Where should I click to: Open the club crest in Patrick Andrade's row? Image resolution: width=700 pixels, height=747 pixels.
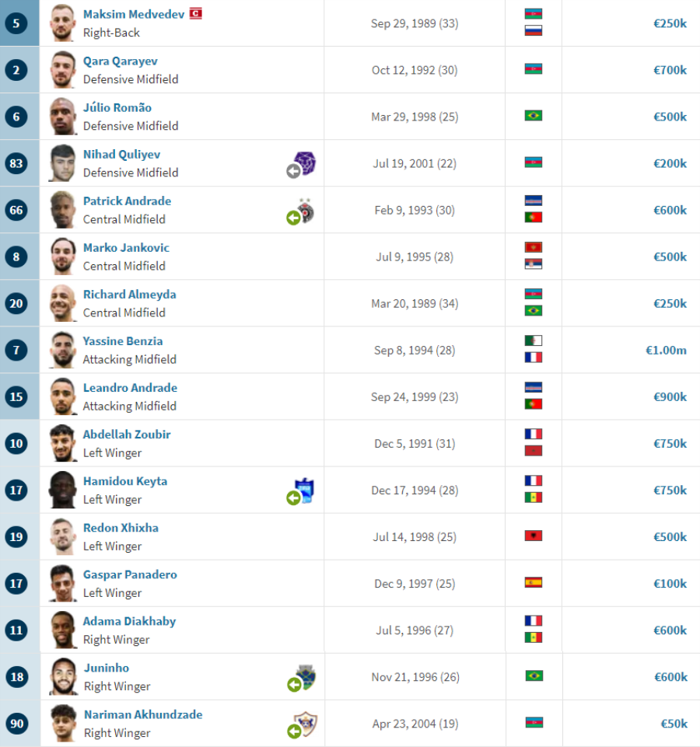[x=306, y=210]
